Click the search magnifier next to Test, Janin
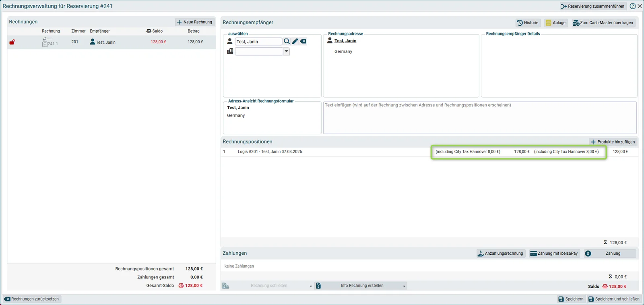The width and height of the screenshot is (644, 305). tap(287, 41)
